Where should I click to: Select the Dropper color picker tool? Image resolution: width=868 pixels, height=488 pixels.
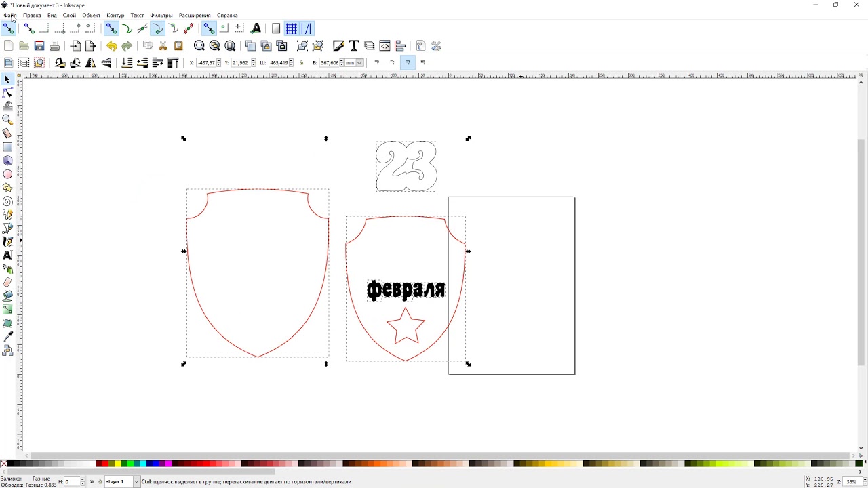coord(7,337)
